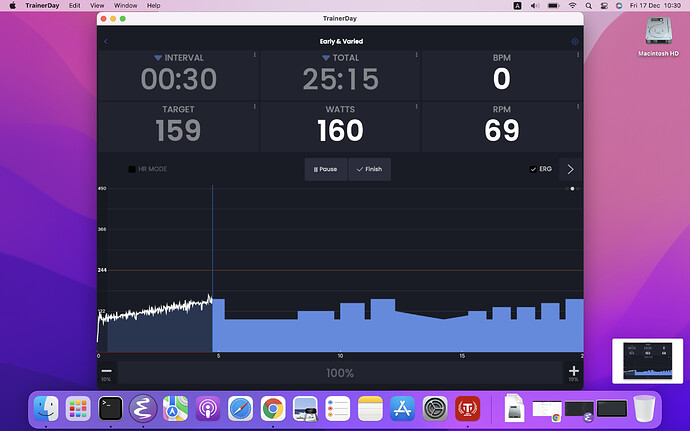Click the blue current-position line on chart
690x431 pixels.
pyautogui.click(x=212, y=269)
